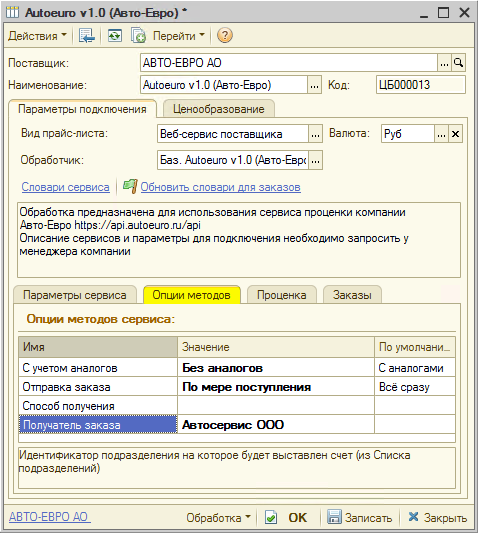This screenshot has width=478, height=533.
Task: Click the Наименование ellipsis button
Action: coord(314,85)
